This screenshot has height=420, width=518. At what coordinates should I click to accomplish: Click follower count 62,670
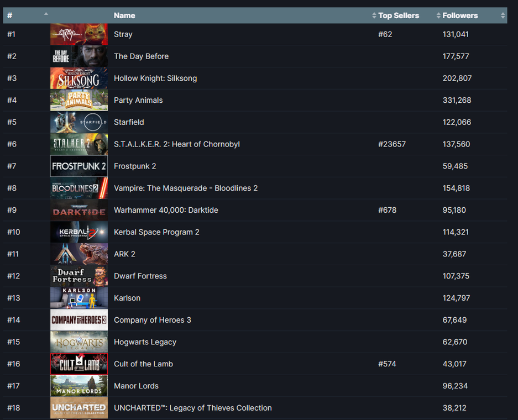(x=455, y=342)
